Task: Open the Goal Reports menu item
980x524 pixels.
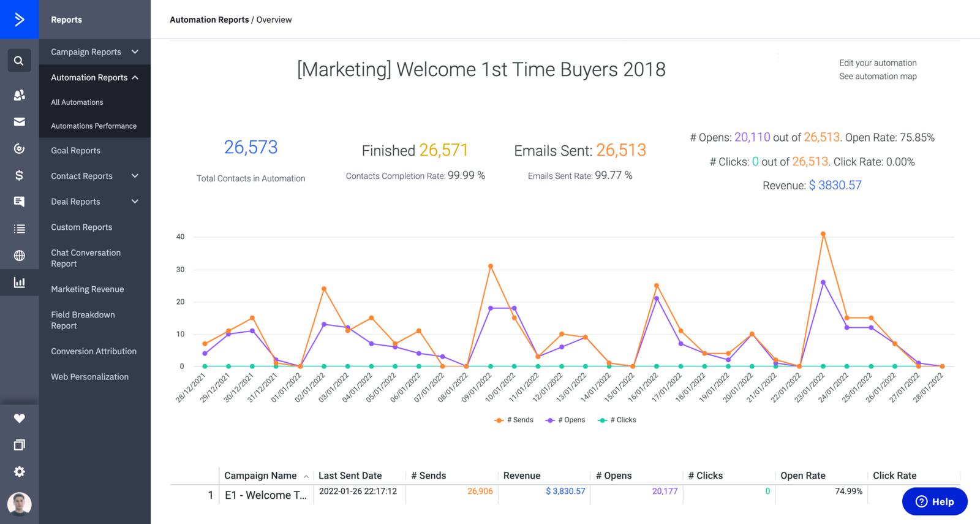Action: coord(75,151)
